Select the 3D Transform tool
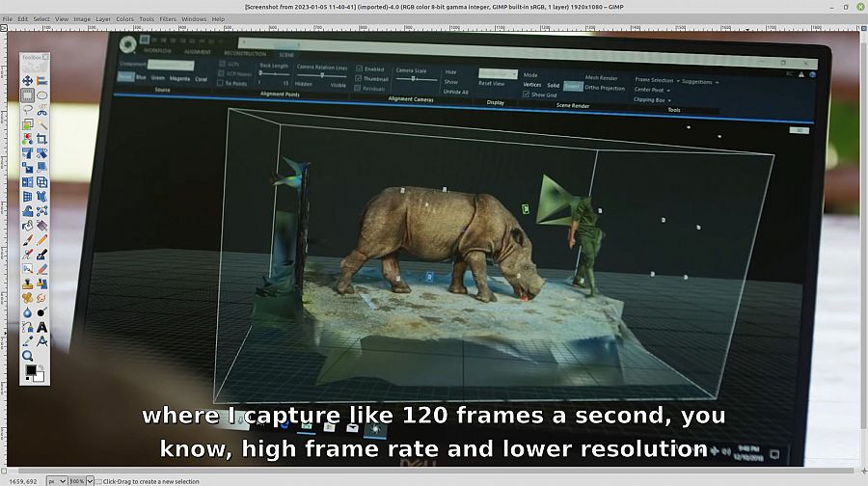 pos(41,181)
